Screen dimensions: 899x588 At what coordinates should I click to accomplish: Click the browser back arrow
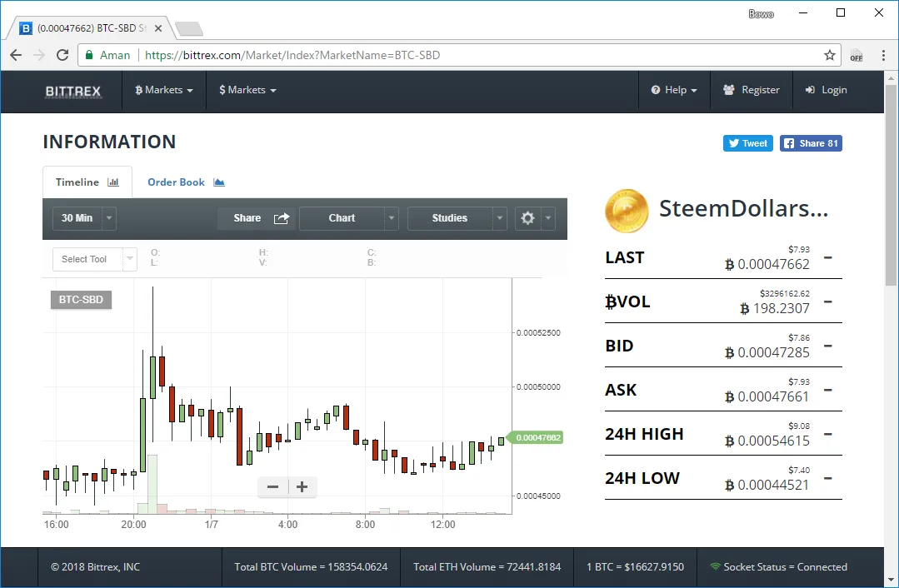[x=16, y=55]
